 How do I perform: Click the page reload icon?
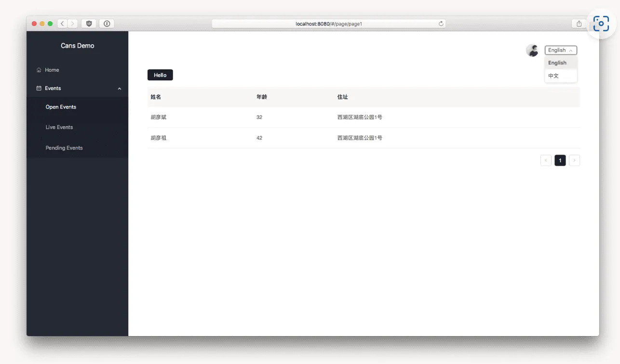pyautogui.click(x=441, y=24)
